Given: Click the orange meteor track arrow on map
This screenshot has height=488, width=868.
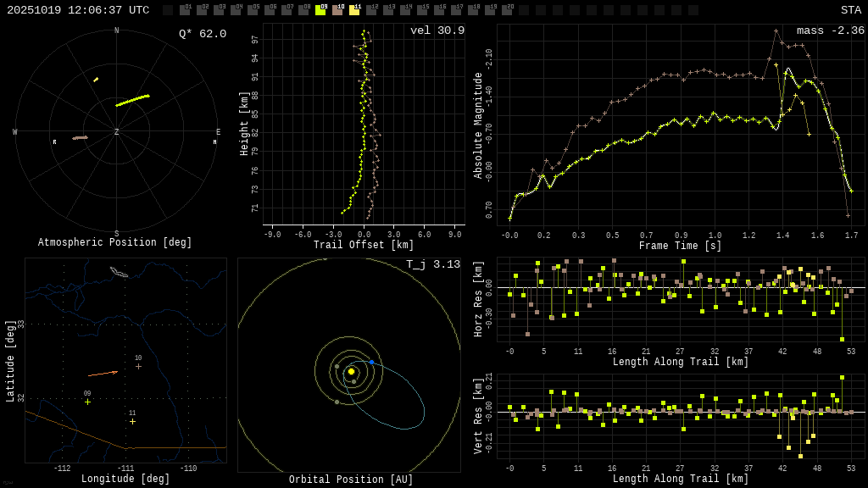Looking at the screenshot, I should [103, 373].
